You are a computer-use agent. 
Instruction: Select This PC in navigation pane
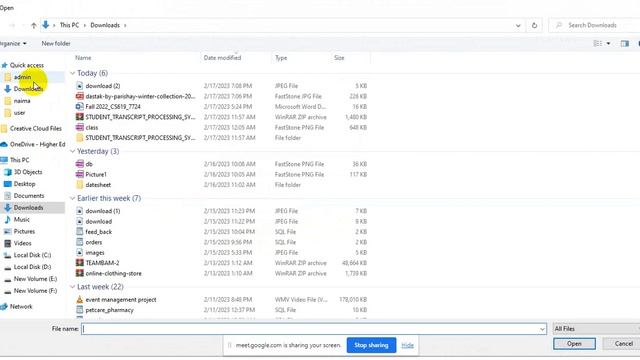click(19, 160)
